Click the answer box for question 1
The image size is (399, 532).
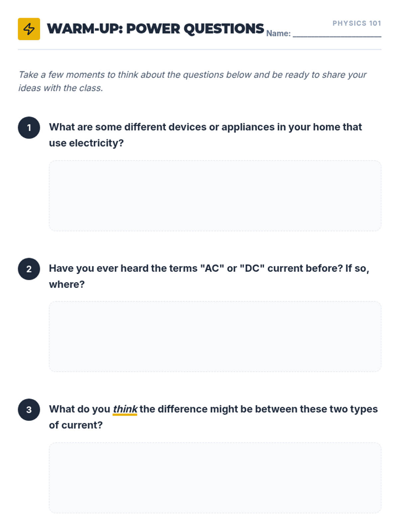215,196
